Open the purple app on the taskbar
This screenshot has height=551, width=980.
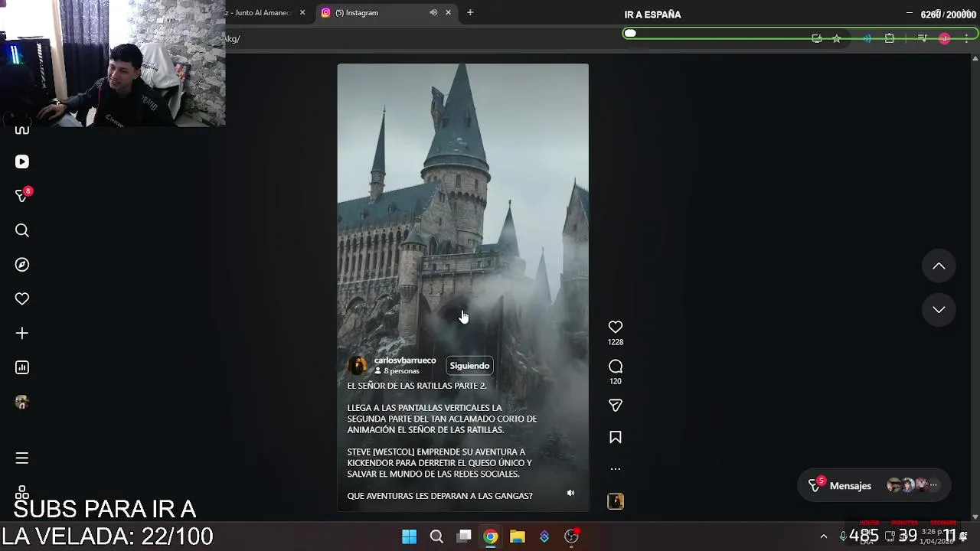544,536
